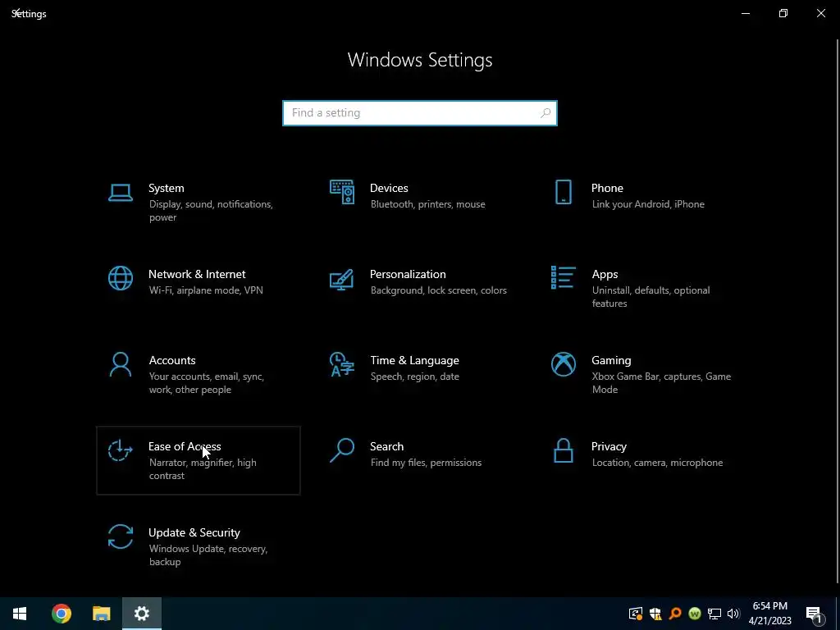Viewport: 840px width, 630px height.
Task: Open the notification center icon
Action: click(814, 614)
